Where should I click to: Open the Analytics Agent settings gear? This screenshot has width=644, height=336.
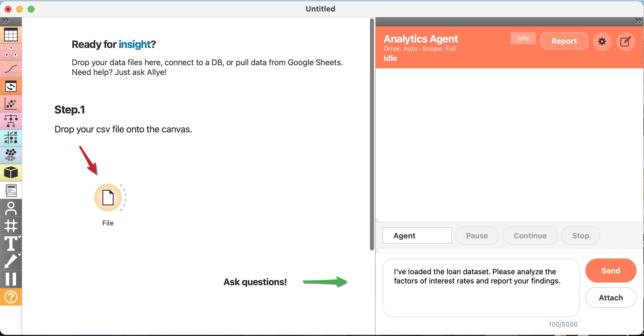(x=602, y=41)
